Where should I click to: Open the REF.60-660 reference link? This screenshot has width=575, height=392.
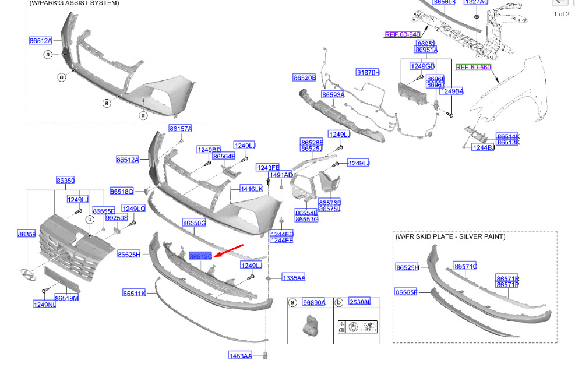pyautogui.click(x=473, y=67)
